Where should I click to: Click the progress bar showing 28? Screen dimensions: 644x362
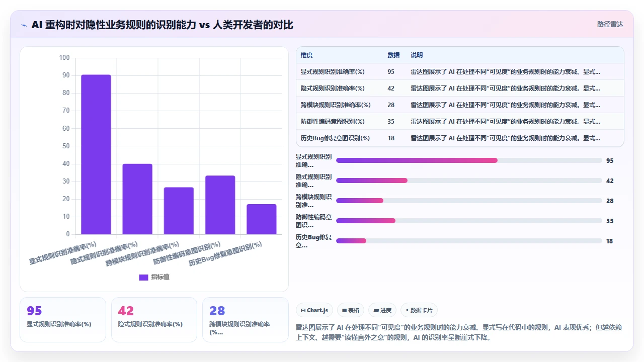coord(469,201)
